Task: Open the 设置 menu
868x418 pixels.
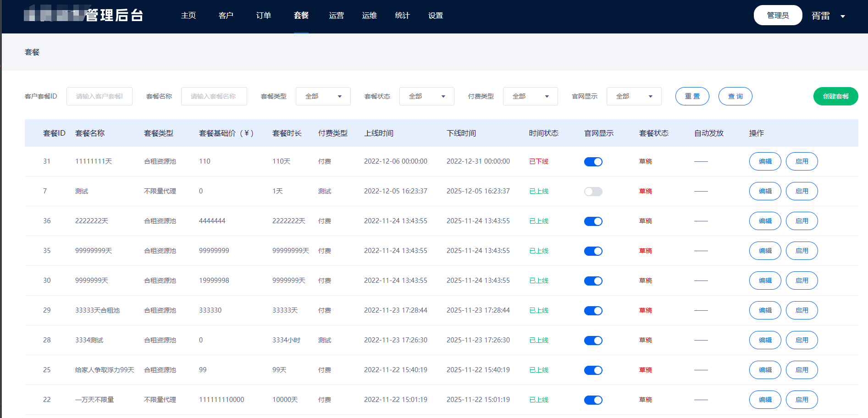Action: [x=436, y=16]
